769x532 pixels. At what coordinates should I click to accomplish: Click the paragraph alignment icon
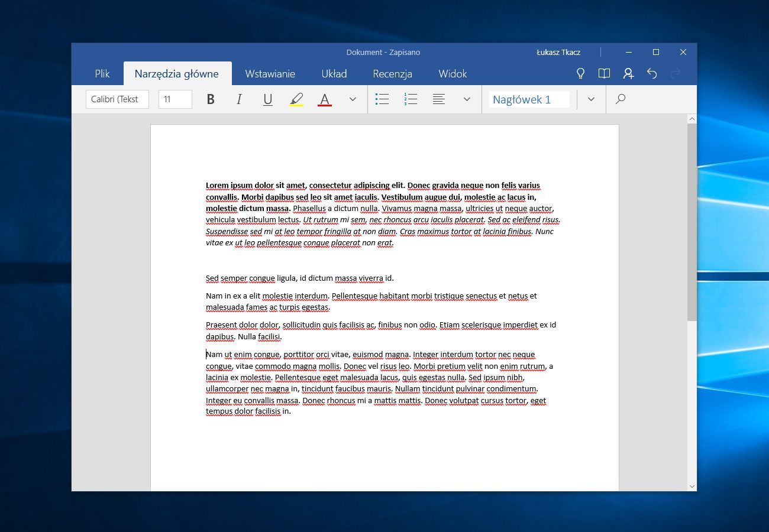click(439, 99)
